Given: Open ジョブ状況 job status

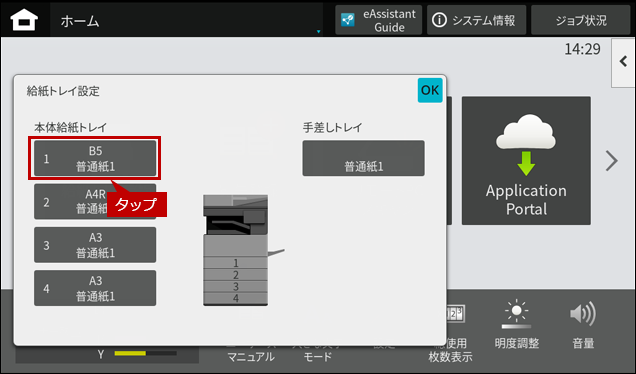Looking at the screenshot, I should (580, 20).
